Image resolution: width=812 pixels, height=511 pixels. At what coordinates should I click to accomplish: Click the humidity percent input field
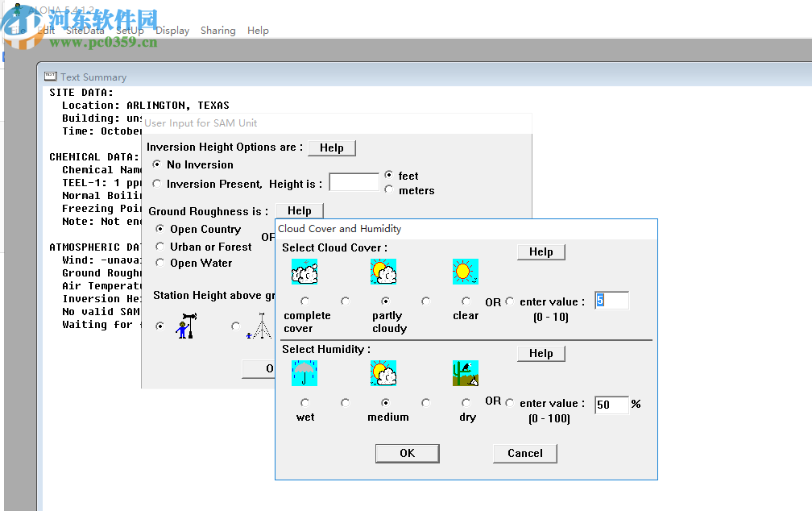click(611, 405)
